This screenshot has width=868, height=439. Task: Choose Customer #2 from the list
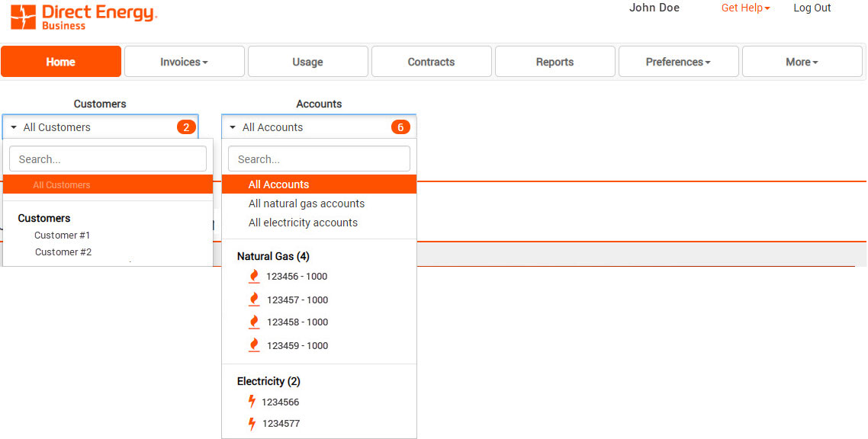[x=63, y=252]
